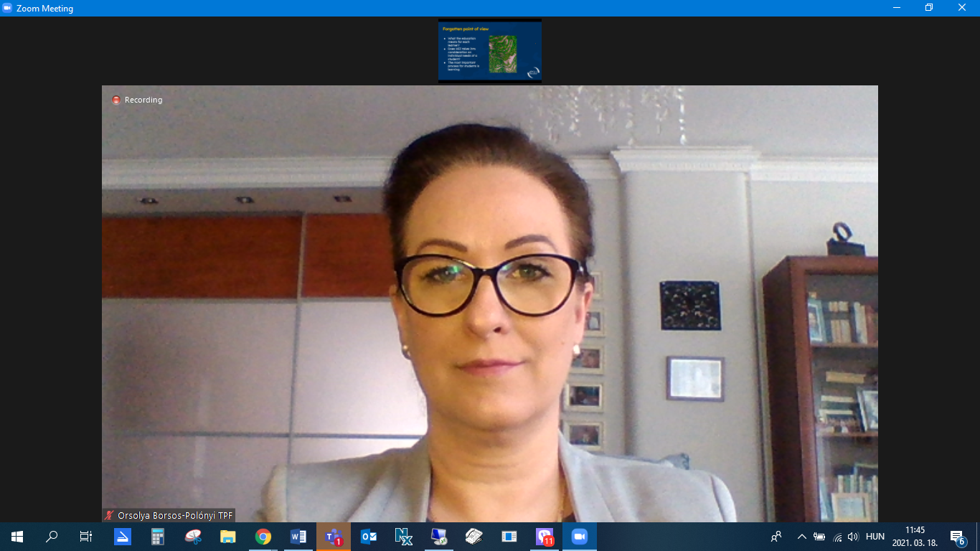Open File Explorer from taskbar

click(x=228, y=536)
